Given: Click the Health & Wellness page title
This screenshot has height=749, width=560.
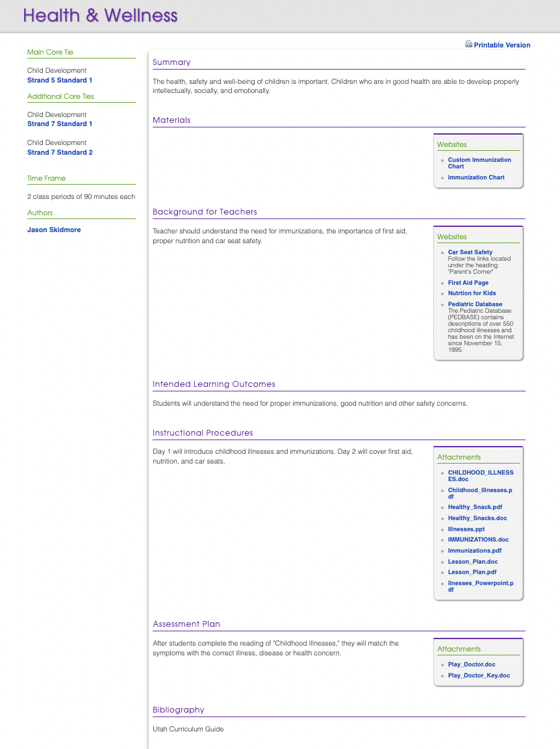Looking at the screenshot, I should (x=100, y=16).
